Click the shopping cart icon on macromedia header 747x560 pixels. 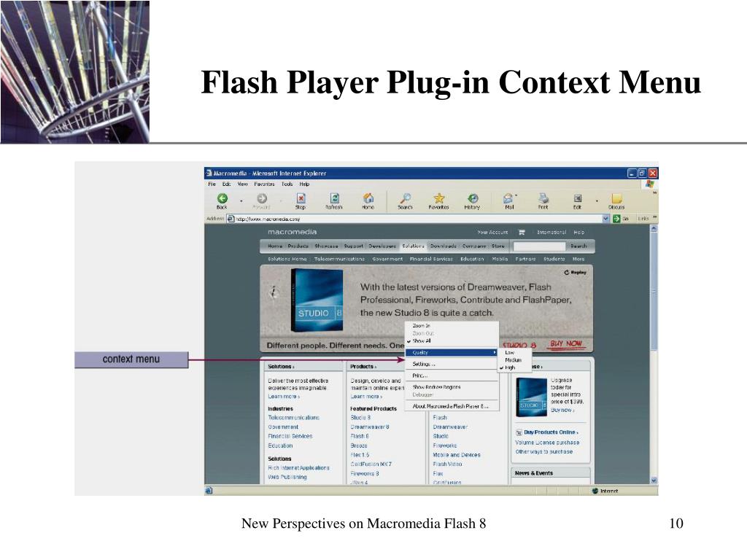point(522,233)
